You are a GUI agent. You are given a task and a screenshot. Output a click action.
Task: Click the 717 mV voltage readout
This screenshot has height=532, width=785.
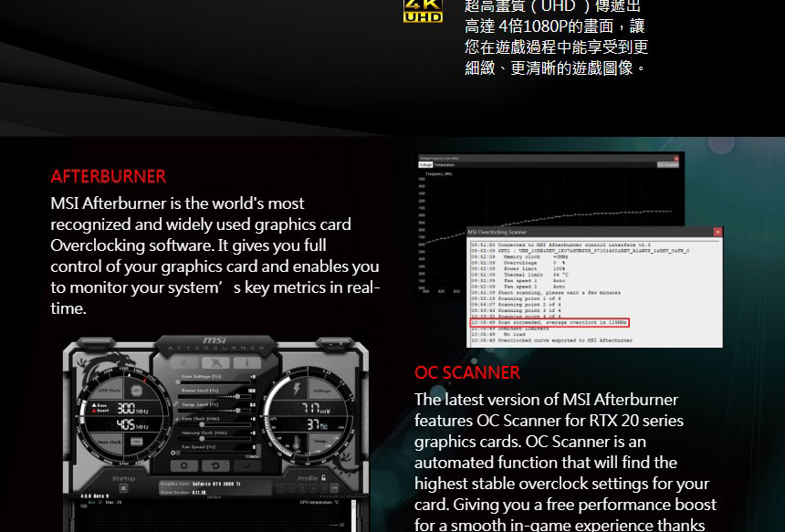coord(317,408)
